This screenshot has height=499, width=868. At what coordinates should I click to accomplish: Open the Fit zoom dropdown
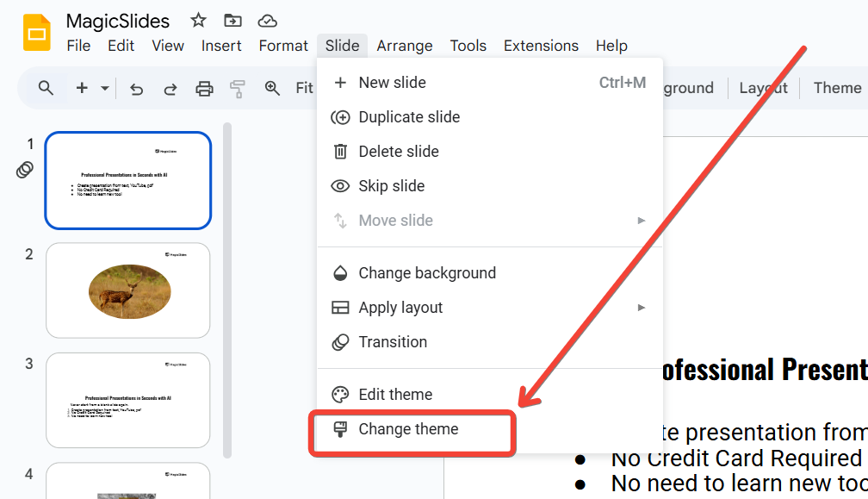pos(305,88)
